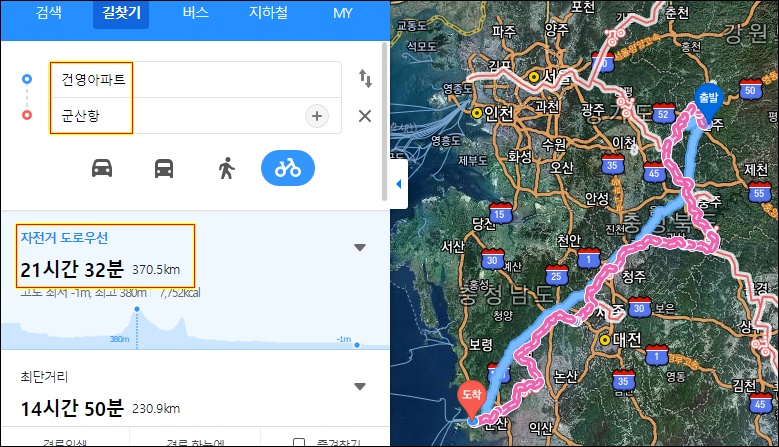
Task: Select the bus transit mode icon
Action: tap(164, 168)
